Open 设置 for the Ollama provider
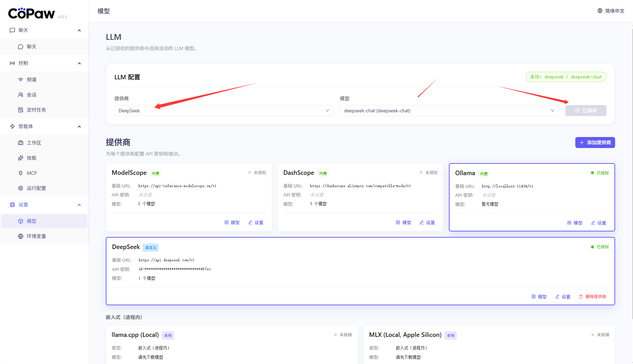The width and height of the screenshot is (633, 364). tap(598, 223)
